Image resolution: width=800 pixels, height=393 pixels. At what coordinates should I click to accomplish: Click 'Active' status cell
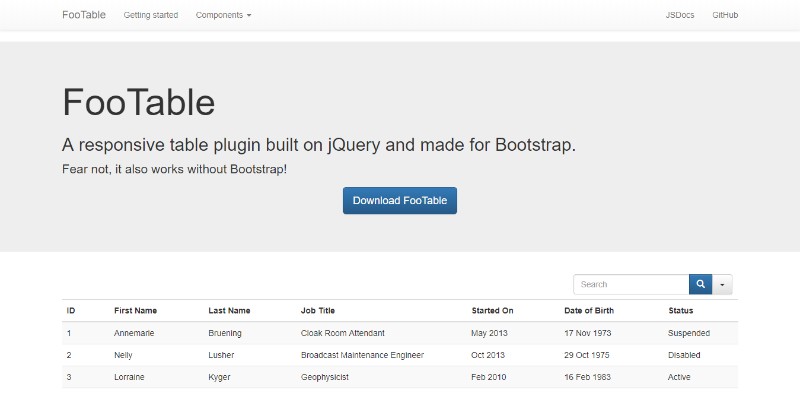[x=679, y=377]
